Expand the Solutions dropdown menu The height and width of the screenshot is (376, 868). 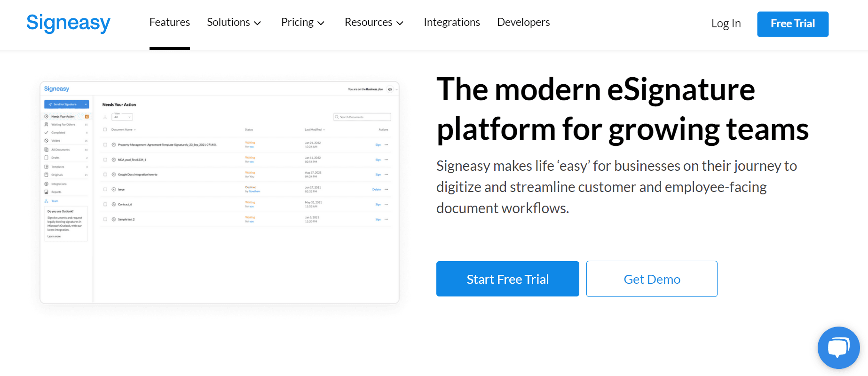point(234,23)
